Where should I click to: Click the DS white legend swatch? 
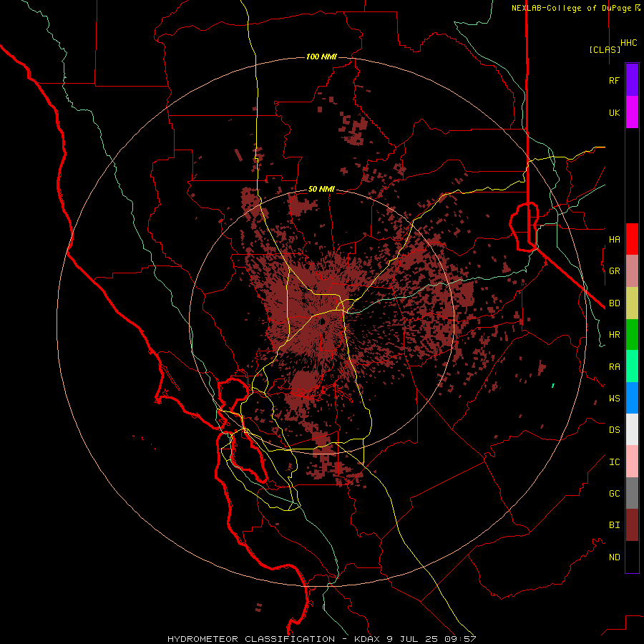tap(632, 429)
